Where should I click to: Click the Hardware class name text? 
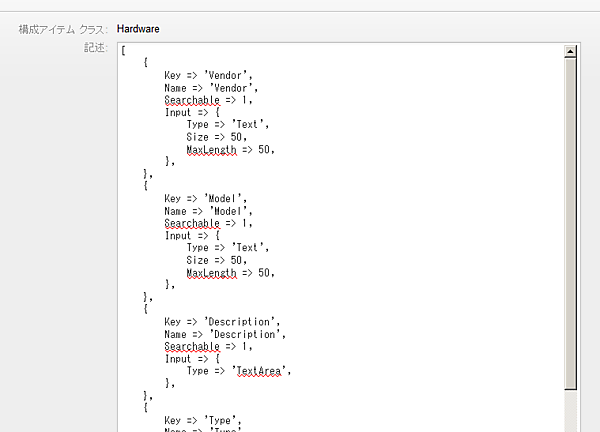pos(138,29)
